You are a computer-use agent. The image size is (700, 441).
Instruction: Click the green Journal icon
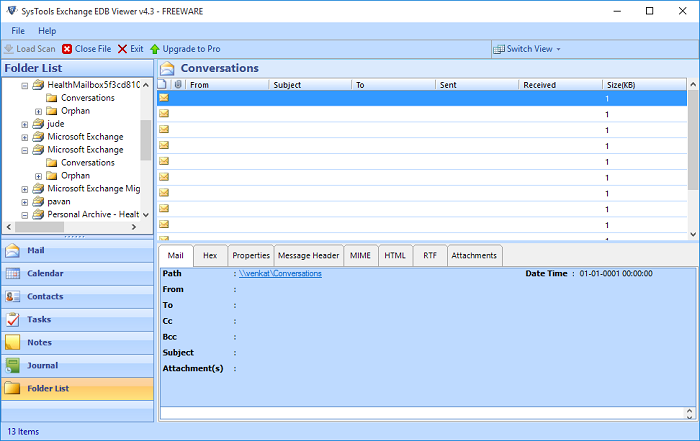tap(12, 366)
